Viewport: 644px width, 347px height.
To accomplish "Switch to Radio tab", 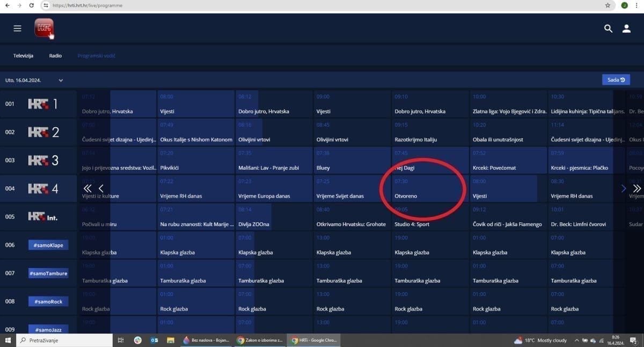I will (x=55, y=56).
